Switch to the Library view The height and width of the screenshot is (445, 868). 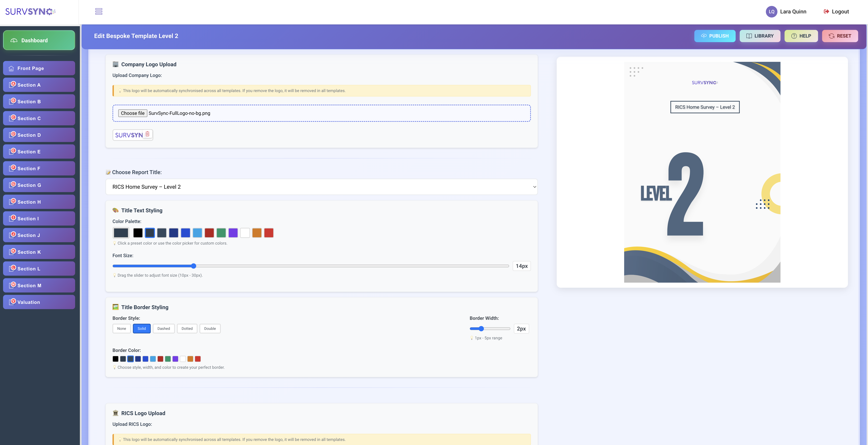(760, 36)
